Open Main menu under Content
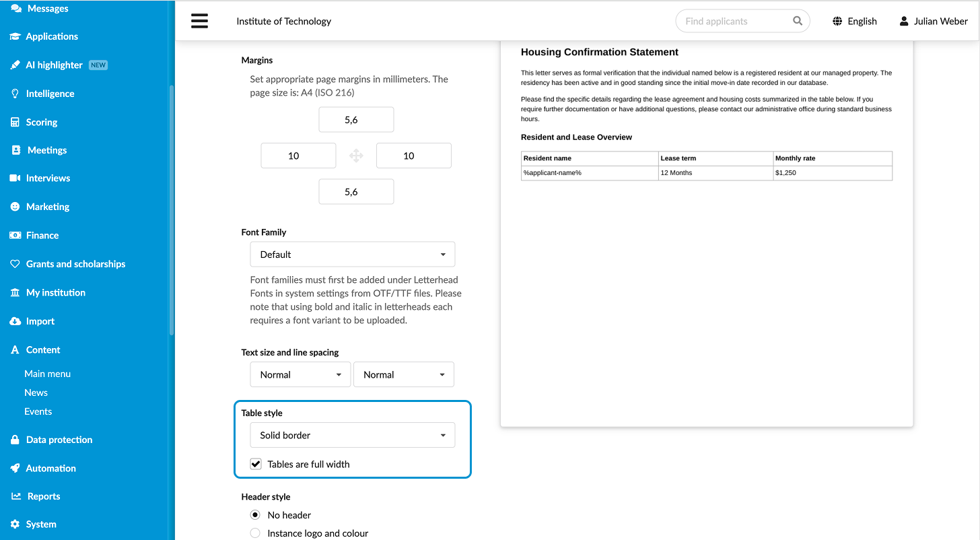 [x=47, y=374]
